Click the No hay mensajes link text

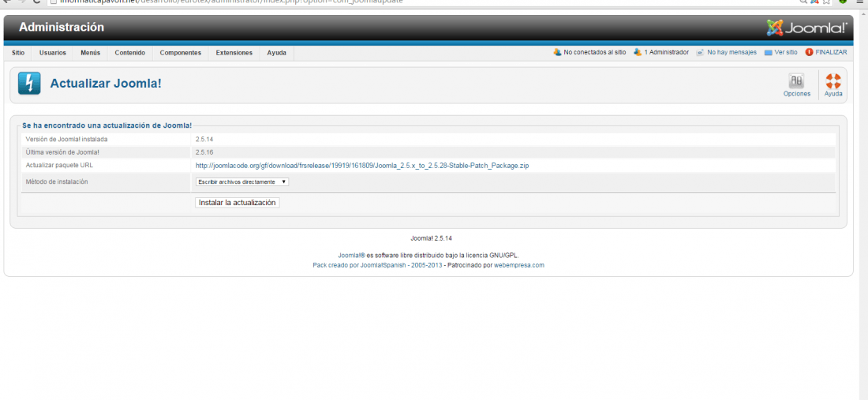(731, 53)
